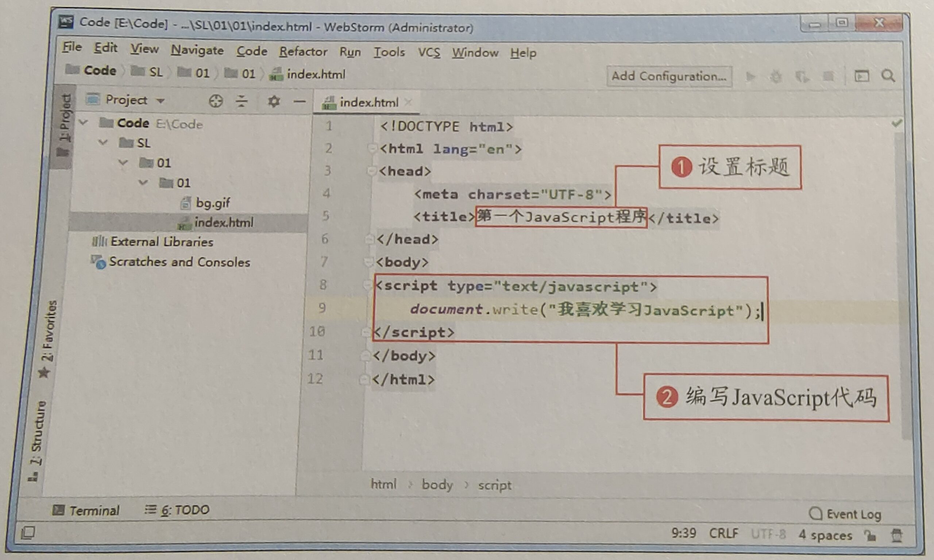Viewport: 934px width, 560px height.
Task: Open the Navigate menu
Action: tap(197, 50)
